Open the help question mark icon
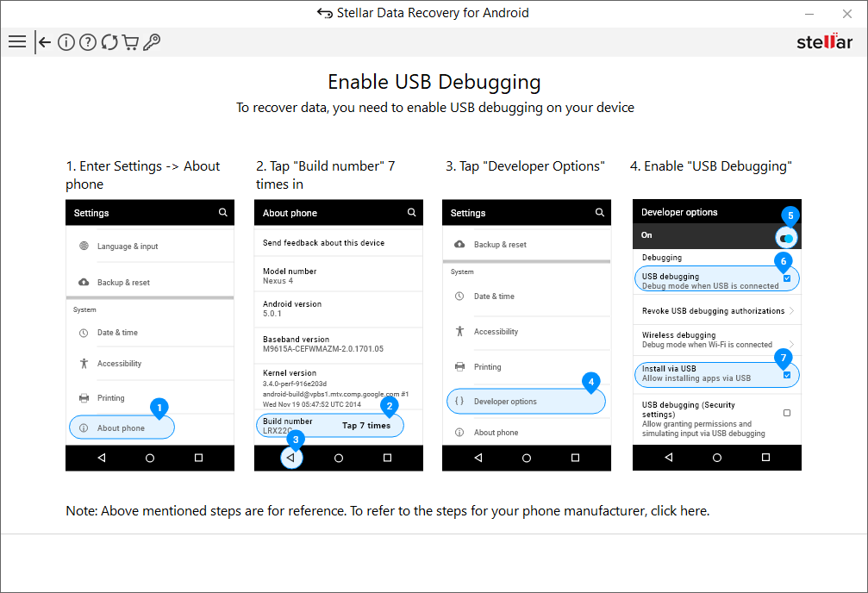Image resolution: width=868 pixels, height=593 pixels. [x=88, y=42]
